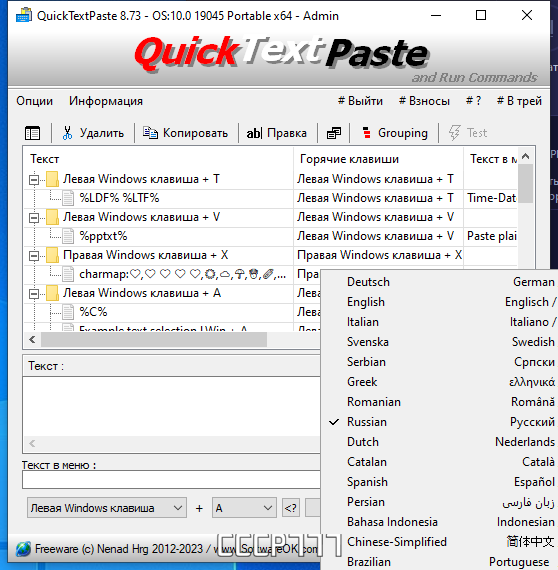
Task: Click the # ? help menu item
Action: coord(474,101)
